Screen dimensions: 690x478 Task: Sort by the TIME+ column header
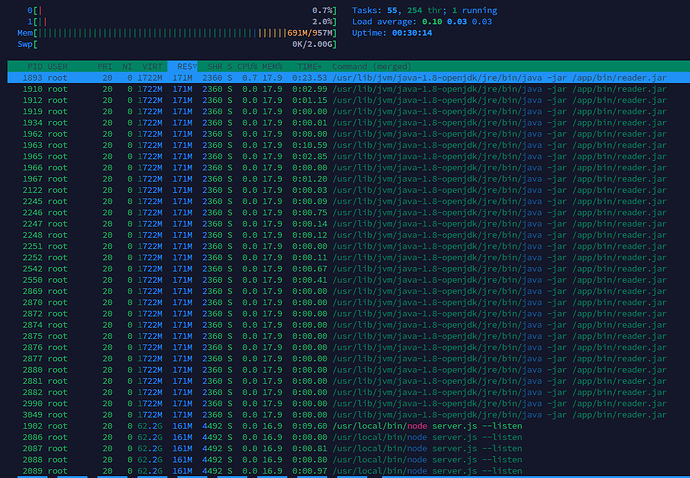pyautogui.click(x=309, y=66)
